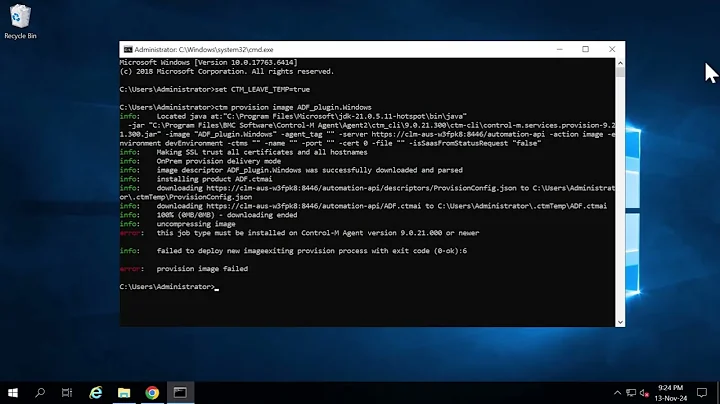Open the Recycle Bin desktop icon
Screen dimensions: 720x404
click(20, 22)
